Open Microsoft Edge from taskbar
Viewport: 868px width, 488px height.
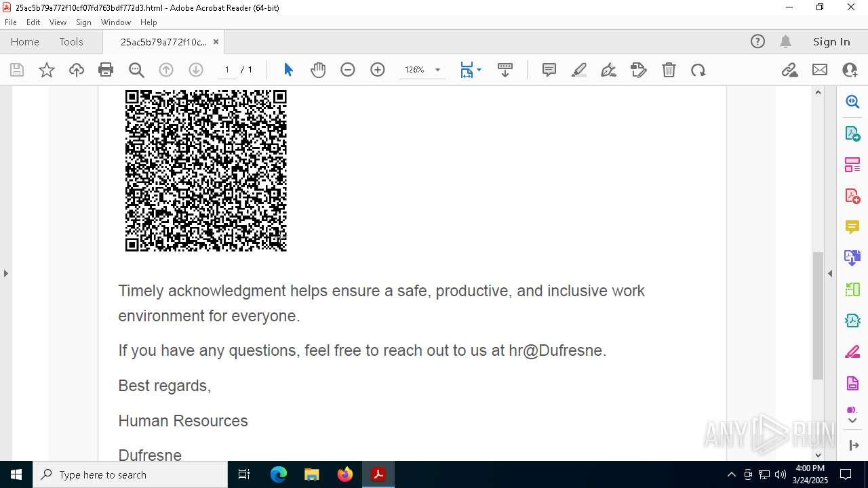(279, 474)
